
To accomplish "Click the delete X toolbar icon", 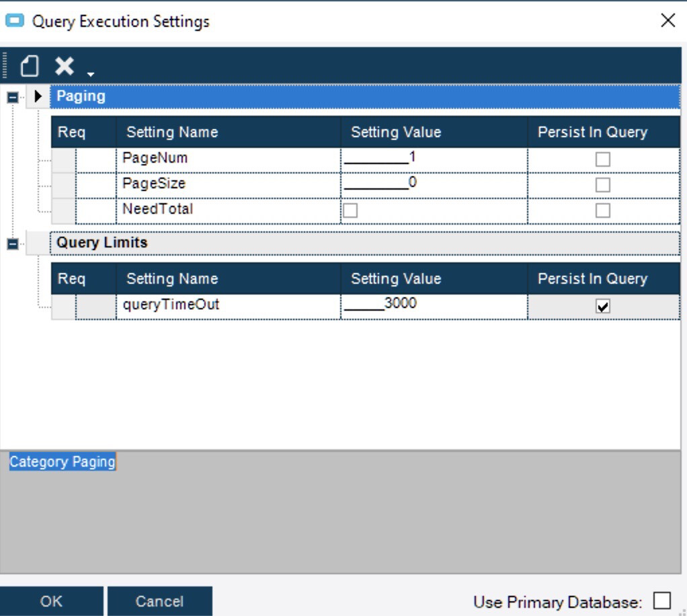I will pyautogui.click(x=65, y=66).
